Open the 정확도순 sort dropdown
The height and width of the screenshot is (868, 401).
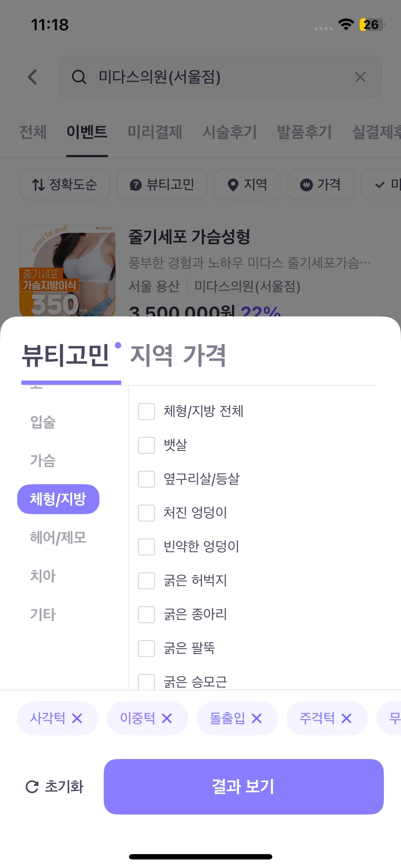coord(65,185)
